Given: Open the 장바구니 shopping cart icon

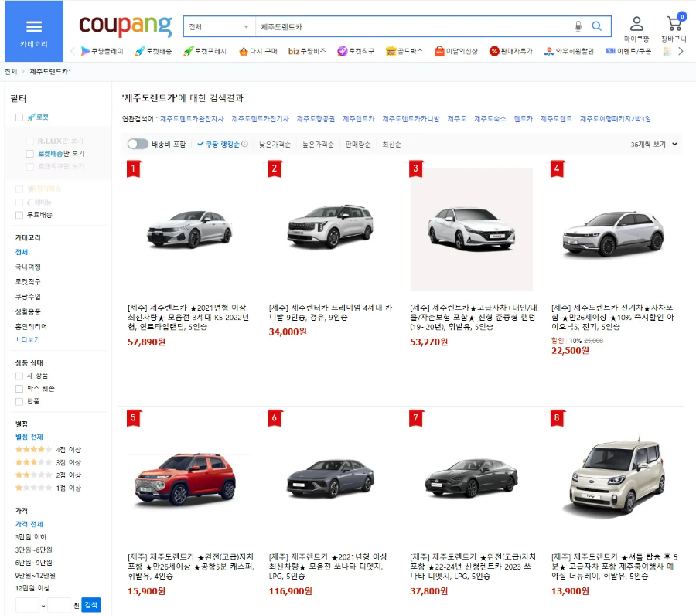Looking at the screenshot, I should pyautogui.click(x=674, y=28).
